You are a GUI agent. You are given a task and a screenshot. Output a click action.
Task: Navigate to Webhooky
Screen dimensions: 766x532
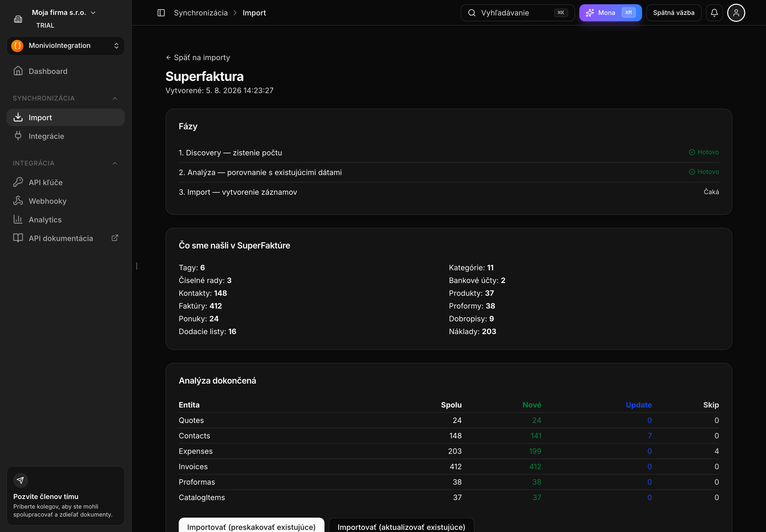pos(66,201)
